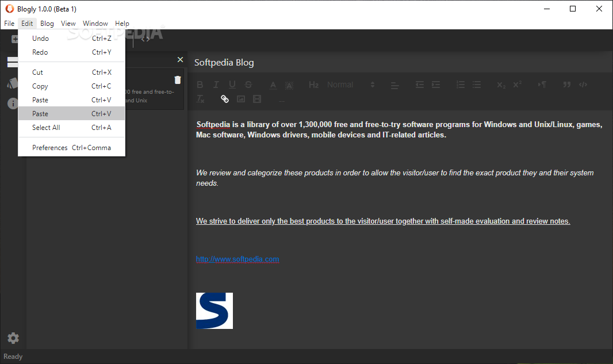Viewport: 613px width, 364px height.
Task: Click the 'Ready' status bar text
Action: 13,356
